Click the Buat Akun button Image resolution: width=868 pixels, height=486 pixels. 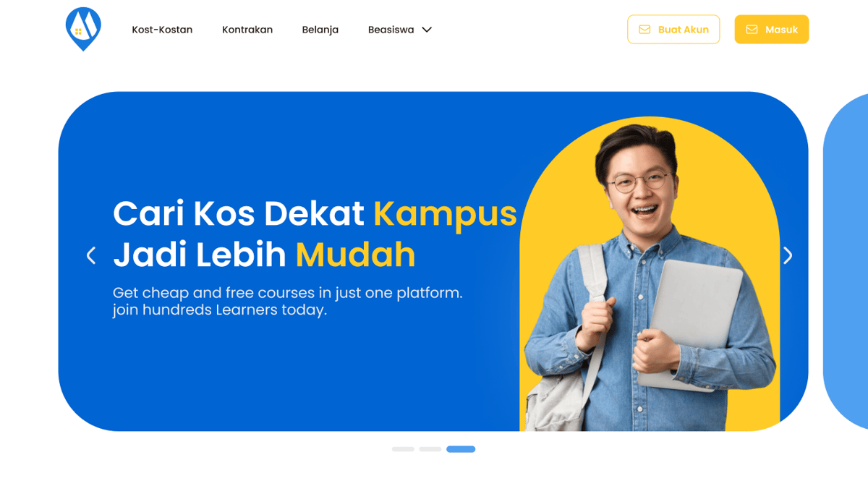point(673,30)
